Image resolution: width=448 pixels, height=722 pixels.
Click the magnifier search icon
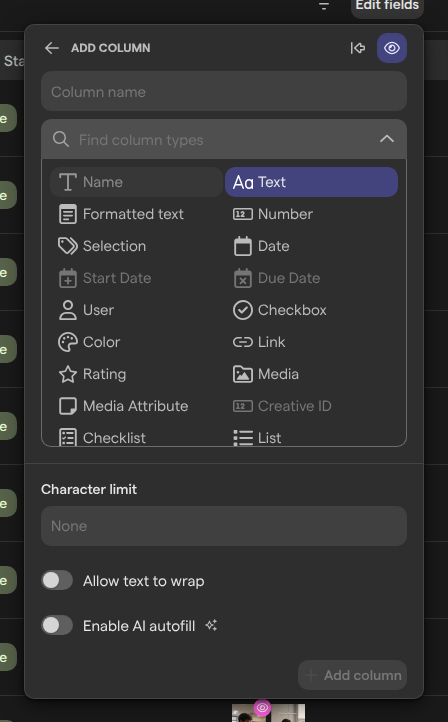coord(60,140)
